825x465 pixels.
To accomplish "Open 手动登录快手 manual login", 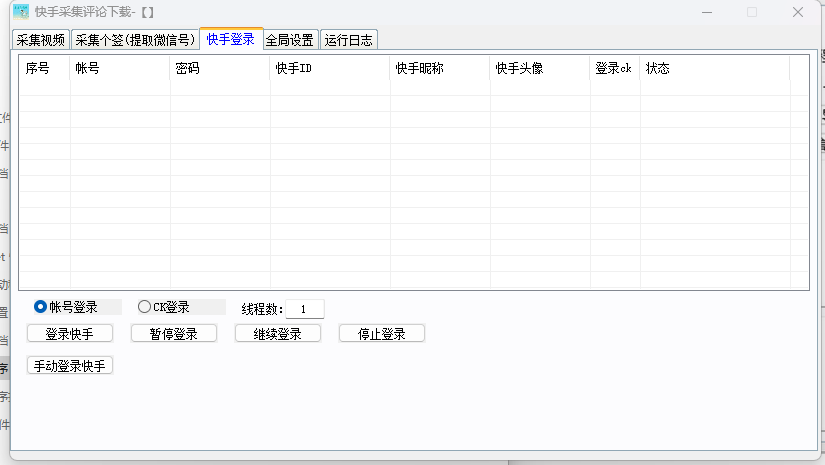I will point(70,366).
